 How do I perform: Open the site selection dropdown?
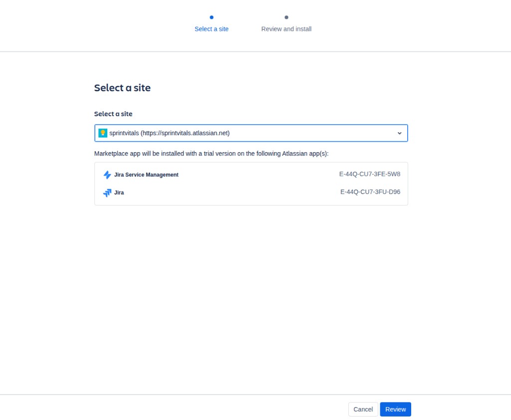[251, 133]
